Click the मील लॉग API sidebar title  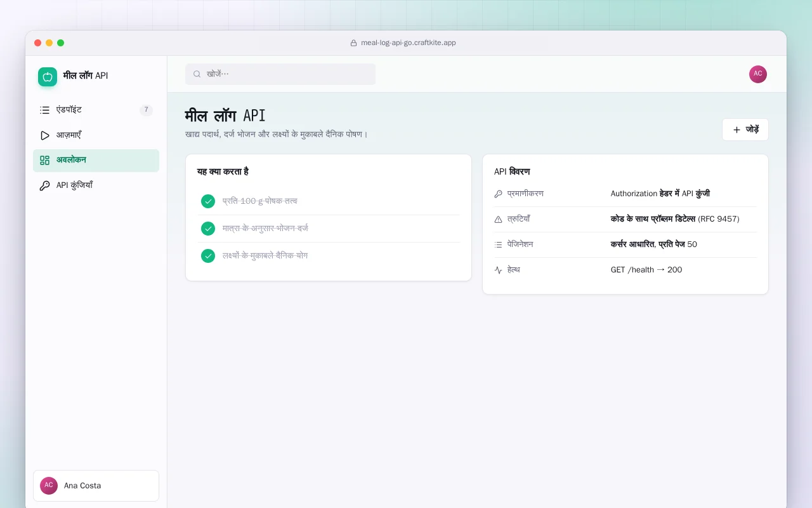coord(86,76)
